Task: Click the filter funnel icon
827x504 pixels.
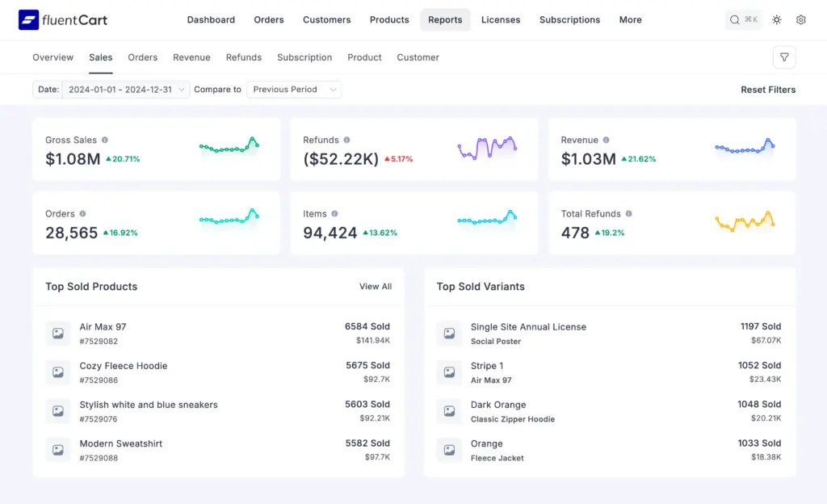Action: [784, 57]
